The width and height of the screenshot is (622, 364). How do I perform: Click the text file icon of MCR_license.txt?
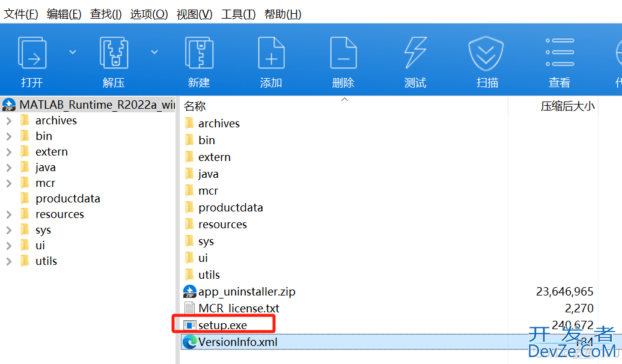[x=190, y=309]
